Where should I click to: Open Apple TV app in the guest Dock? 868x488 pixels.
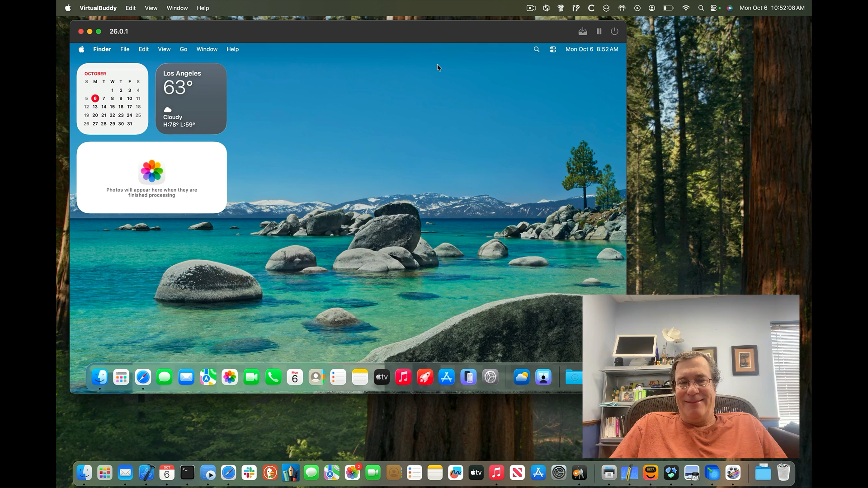coord(382,377)
